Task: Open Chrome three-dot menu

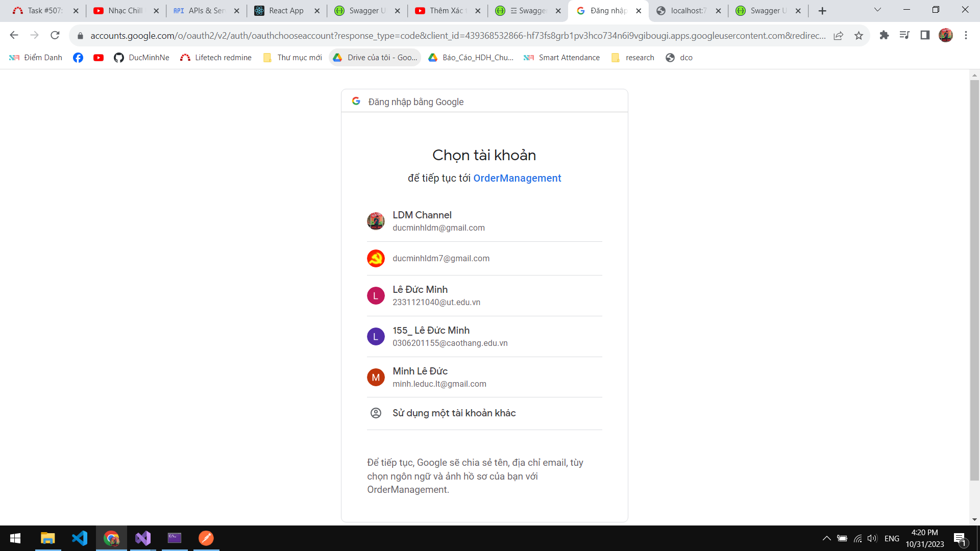Action: tap(966, 35)
